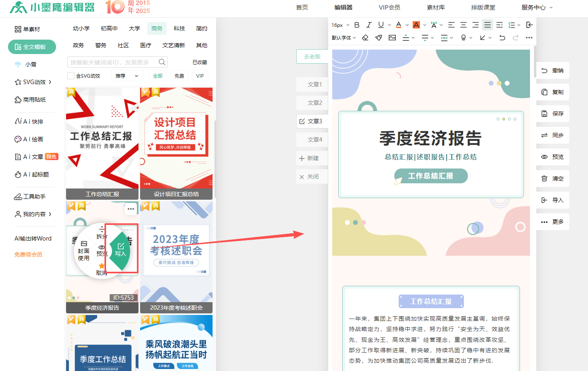588x371 pixels.
Task: Open the 推荐 sort dropdown
Action: (x=127, y=76)
